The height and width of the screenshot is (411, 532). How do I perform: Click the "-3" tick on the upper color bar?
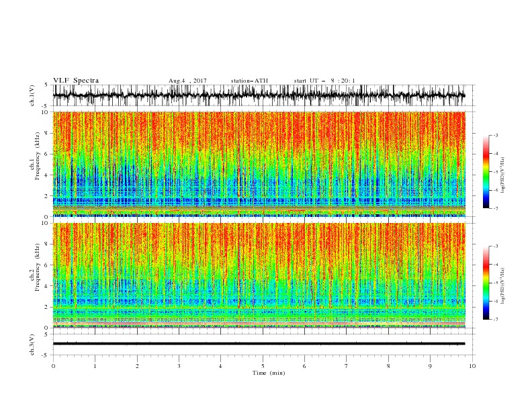(x=496, y=136)
